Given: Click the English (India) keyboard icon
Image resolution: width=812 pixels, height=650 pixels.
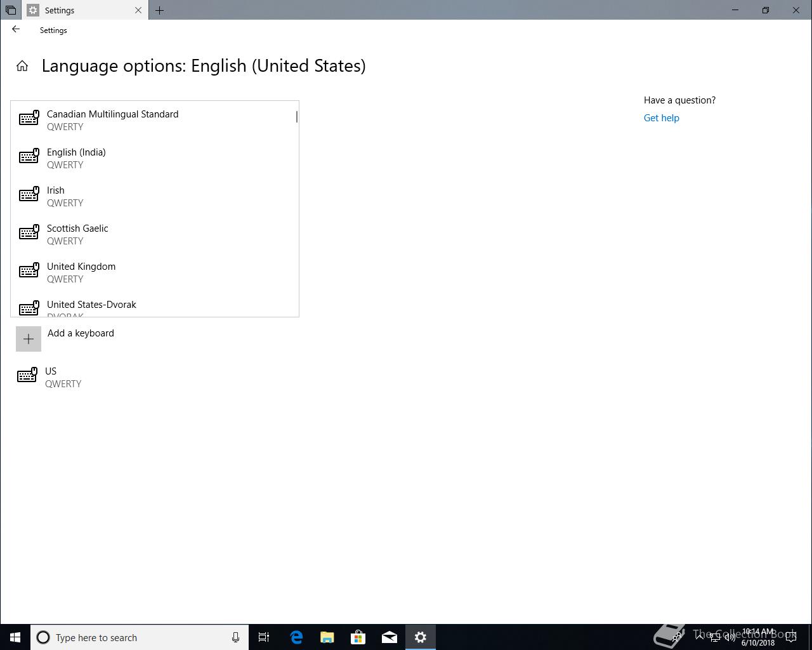Looking at the screenshot, I should click(x=29, y=157).
